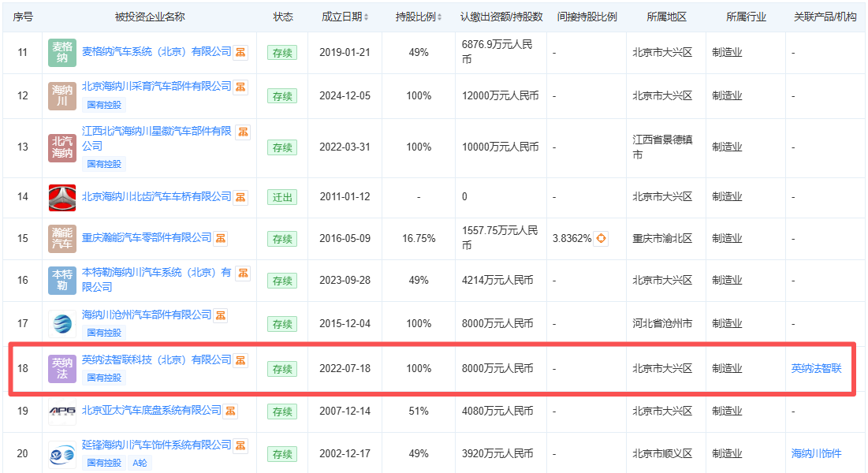
Task: Open 江西北汽海纳川星徽汽车部件有限公司 link
Action: click(157, 139)
